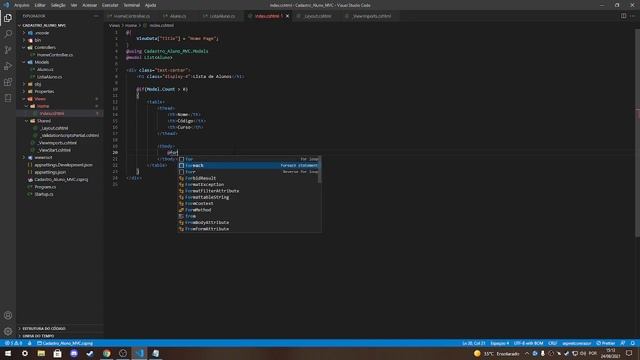This screenshot has height=360, width=640.
Task: Open the Editar menu
Action: [x=40, y=5]
